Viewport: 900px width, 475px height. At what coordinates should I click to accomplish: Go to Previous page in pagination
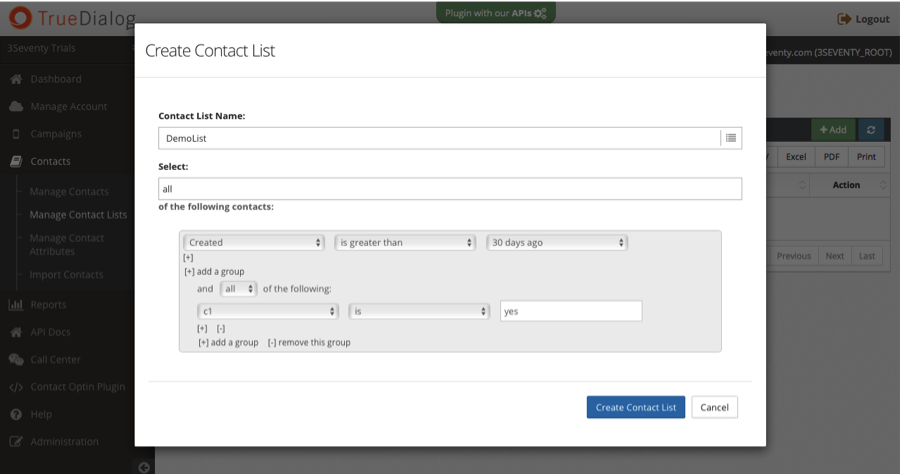[794, 256]
